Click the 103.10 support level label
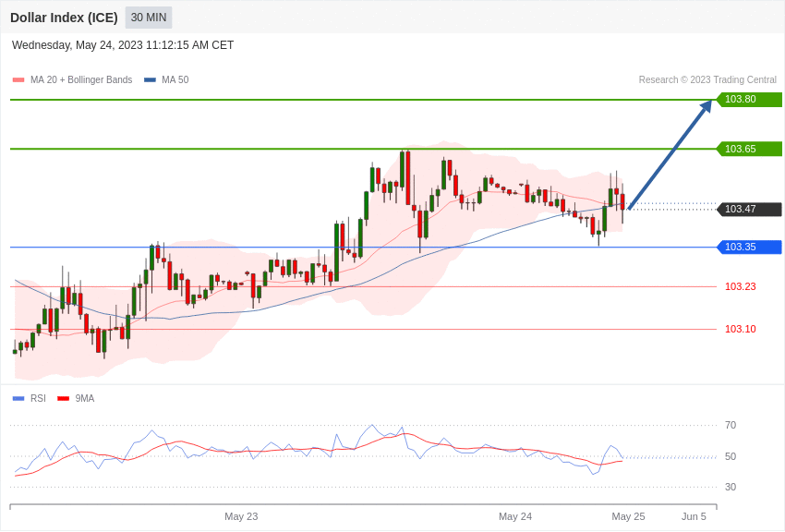The image size is (785, 532). click(741, 329)
